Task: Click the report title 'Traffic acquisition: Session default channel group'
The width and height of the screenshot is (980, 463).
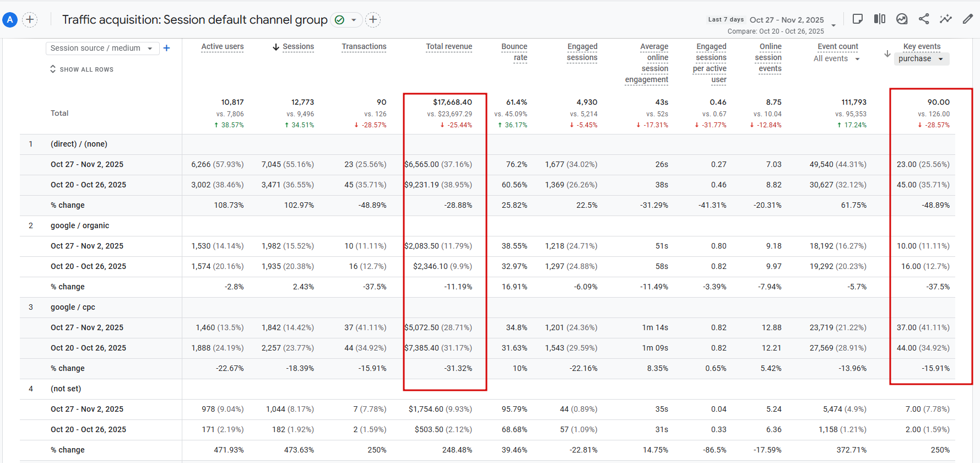Action: point(195,20)
